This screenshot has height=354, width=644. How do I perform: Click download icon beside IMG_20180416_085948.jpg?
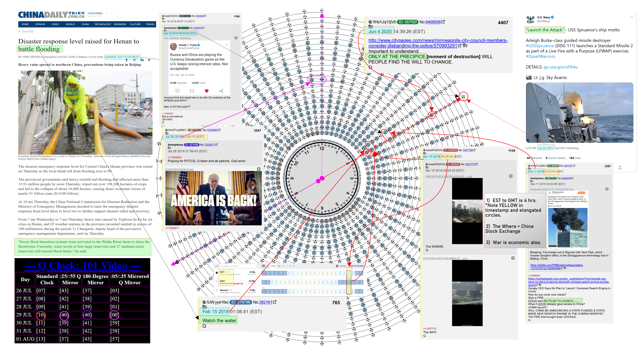pyautogui.click(x=236, y=38)
